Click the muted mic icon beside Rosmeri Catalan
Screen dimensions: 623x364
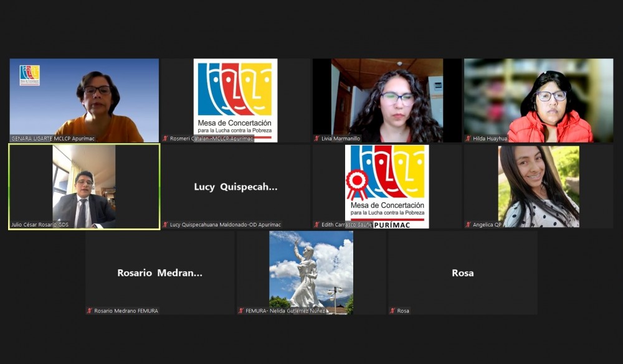(x=166, y=139)
